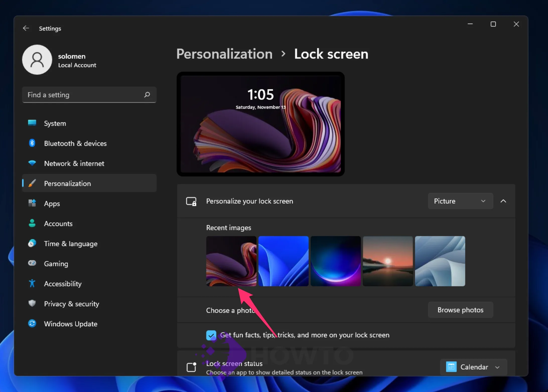The height and width of the screenshot is (392, 548).
Task: Click Personalization breadcrumb link
Action: (x=224, y=54)
